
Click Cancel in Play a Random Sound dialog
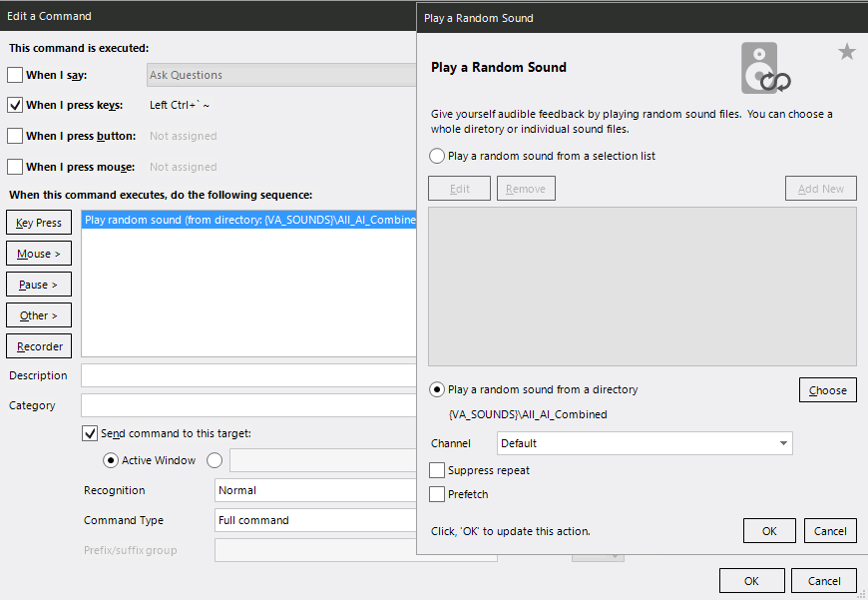(830, 531)
